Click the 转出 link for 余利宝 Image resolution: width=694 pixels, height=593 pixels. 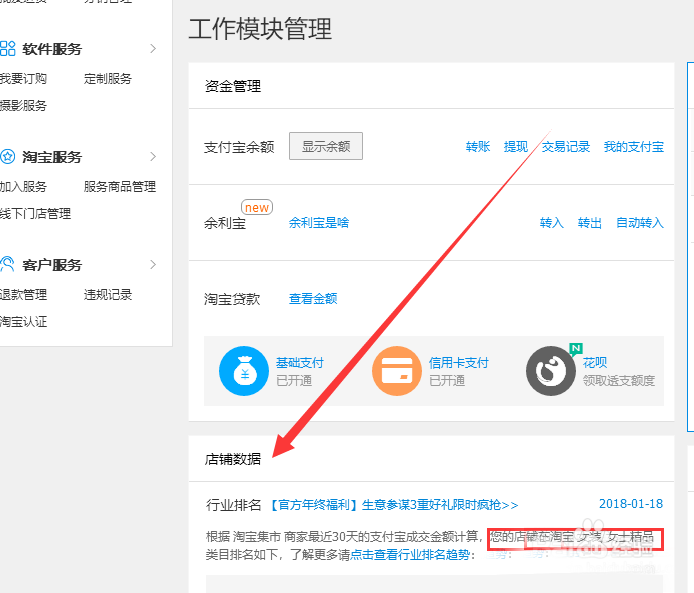click(x=590, y=223)
